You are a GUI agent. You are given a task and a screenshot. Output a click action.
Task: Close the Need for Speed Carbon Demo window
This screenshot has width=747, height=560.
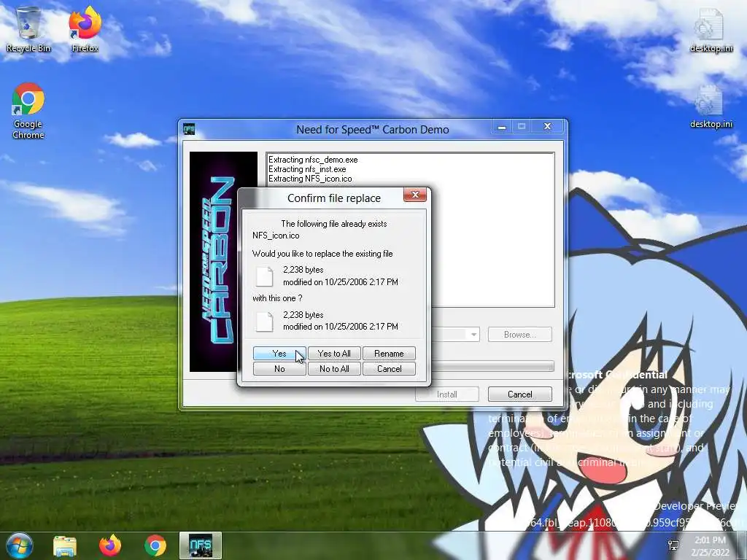pos(547,127)
